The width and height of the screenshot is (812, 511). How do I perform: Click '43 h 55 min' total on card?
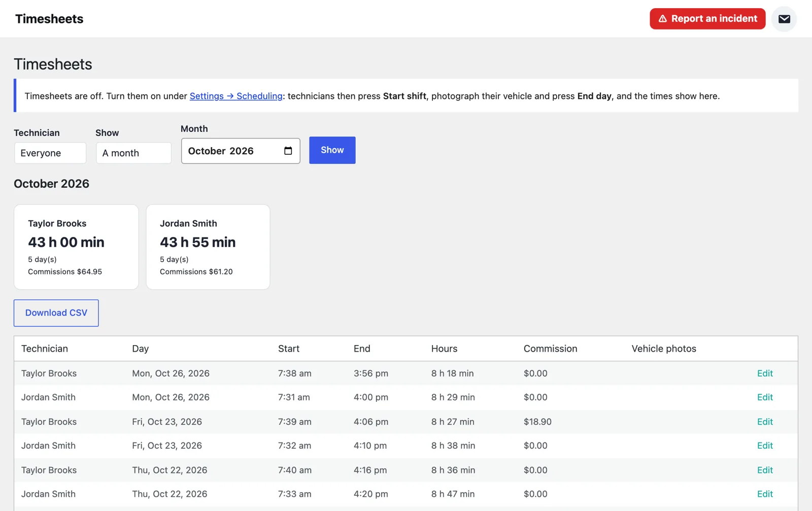point(198,242)
